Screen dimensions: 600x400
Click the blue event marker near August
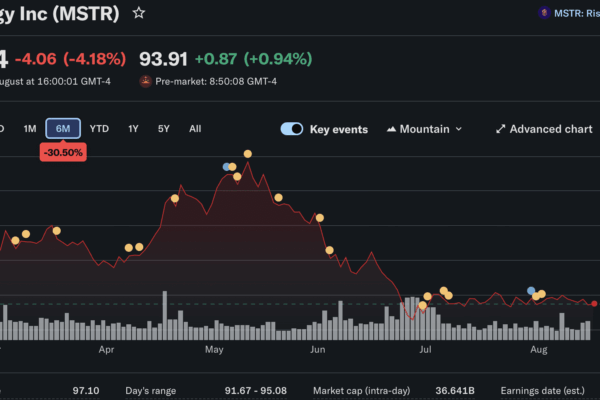coord(531,291)
